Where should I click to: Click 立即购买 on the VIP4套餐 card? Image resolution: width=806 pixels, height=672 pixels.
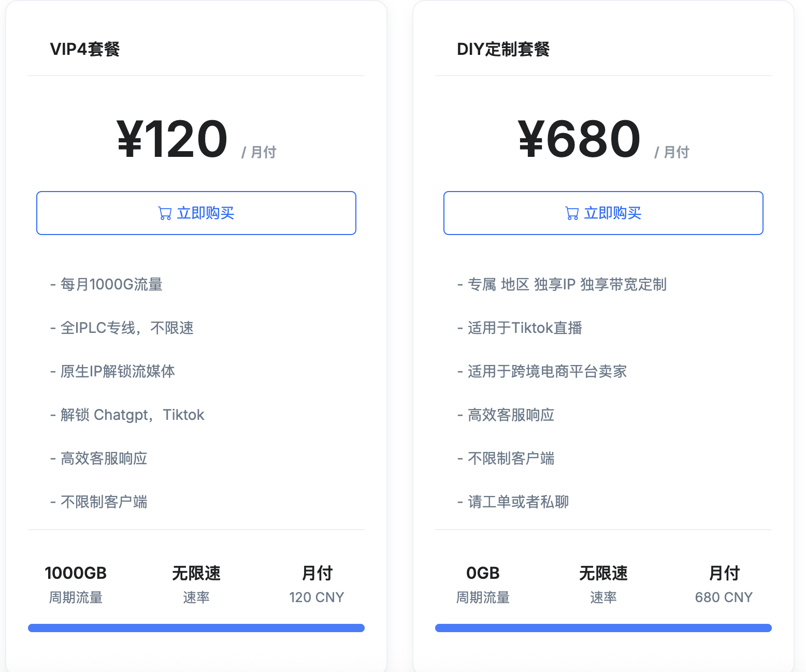pyautogui.click(x=196, y=213)
